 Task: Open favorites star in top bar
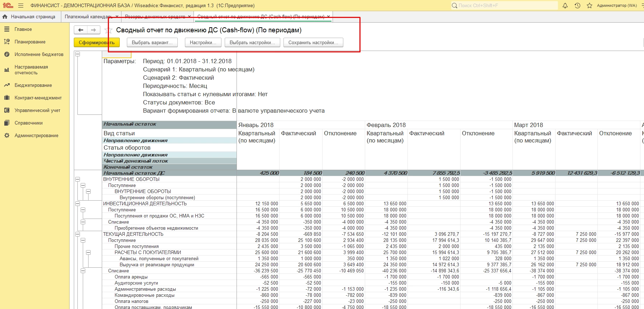pos(589,6)
